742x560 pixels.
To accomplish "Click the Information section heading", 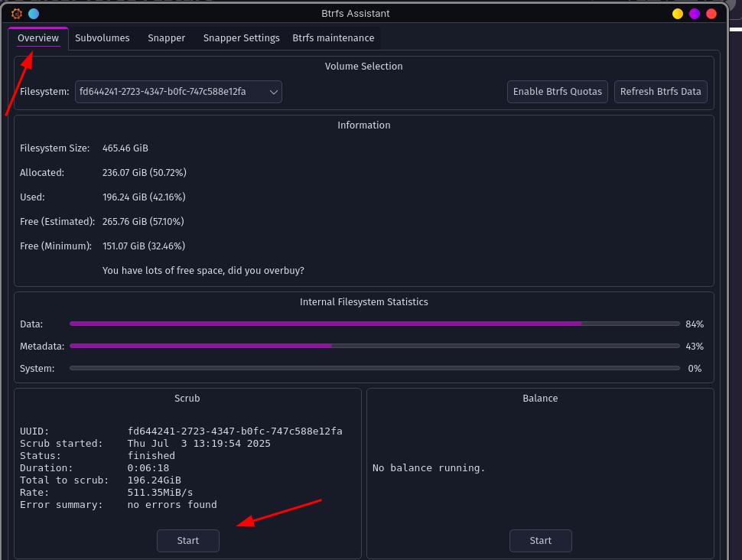I will click(363, 125).
